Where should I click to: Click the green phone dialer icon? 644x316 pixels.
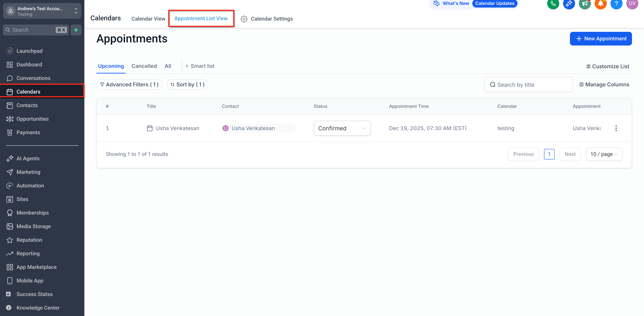coord(553,4)
